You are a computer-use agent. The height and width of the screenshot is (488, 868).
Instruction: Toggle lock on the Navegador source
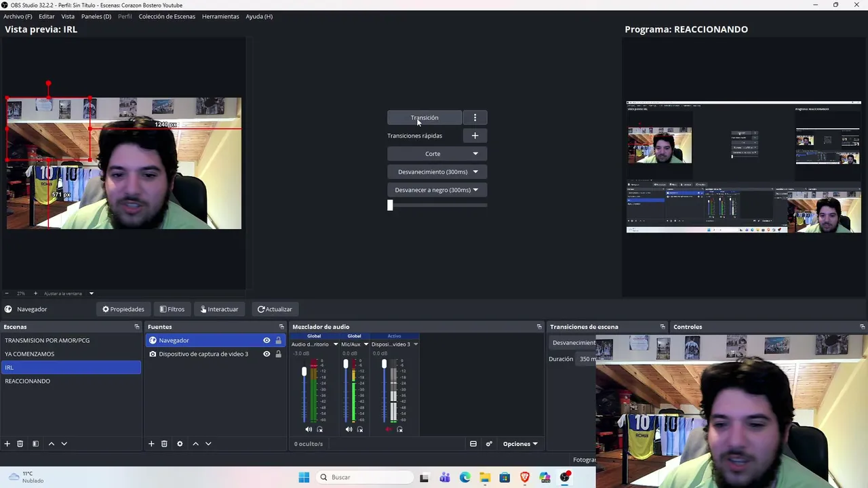278,340
